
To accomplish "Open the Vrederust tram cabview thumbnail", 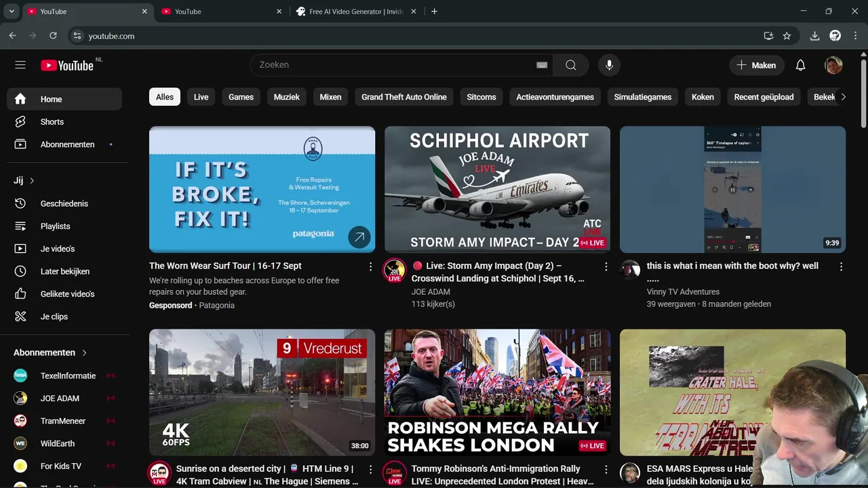I will coord(262,392).
